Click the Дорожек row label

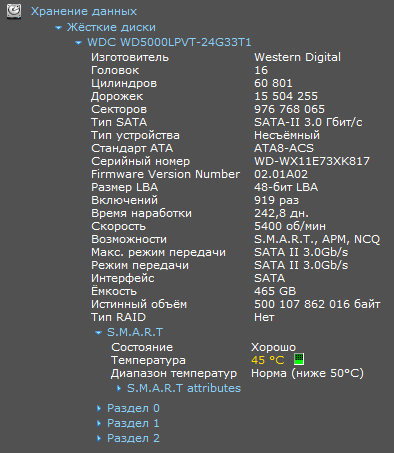point(117,96)
